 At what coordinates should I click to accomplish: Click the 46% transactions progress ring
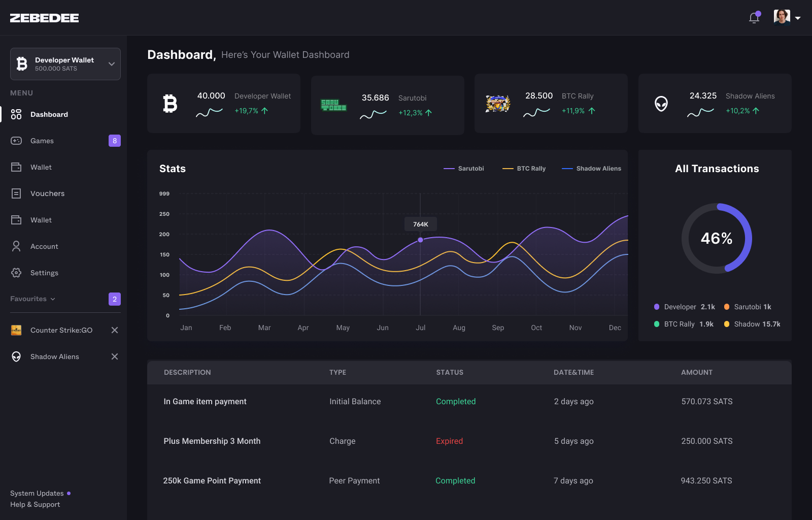point(716,238)
